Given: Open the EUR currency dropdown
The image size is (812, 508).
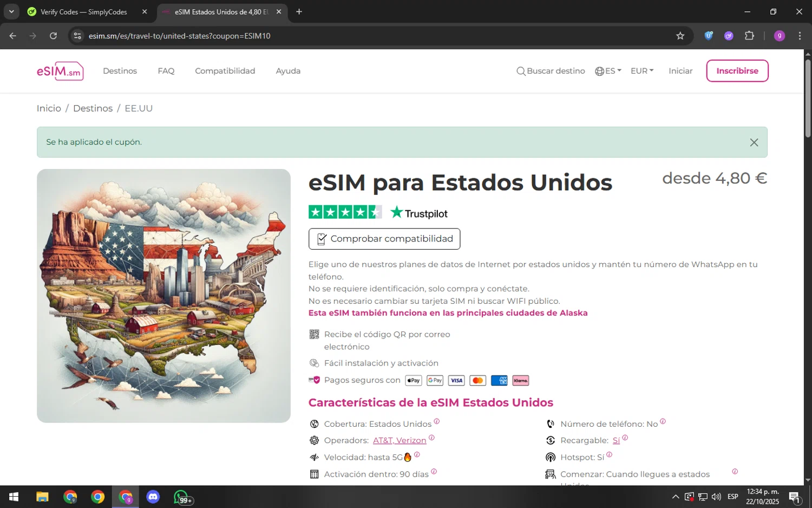Looking at the screenshot, I should [x=642, y=71].
